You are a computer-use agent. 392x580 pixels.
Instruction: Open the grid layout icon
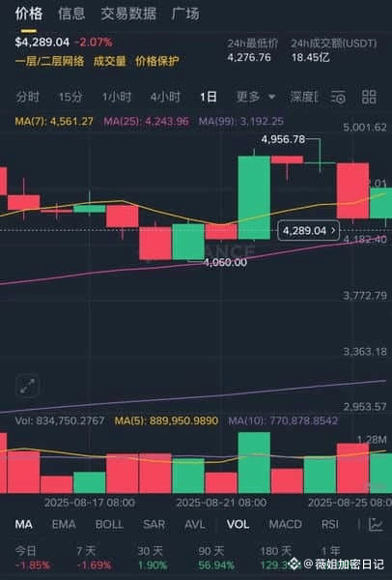coord(369,97)
